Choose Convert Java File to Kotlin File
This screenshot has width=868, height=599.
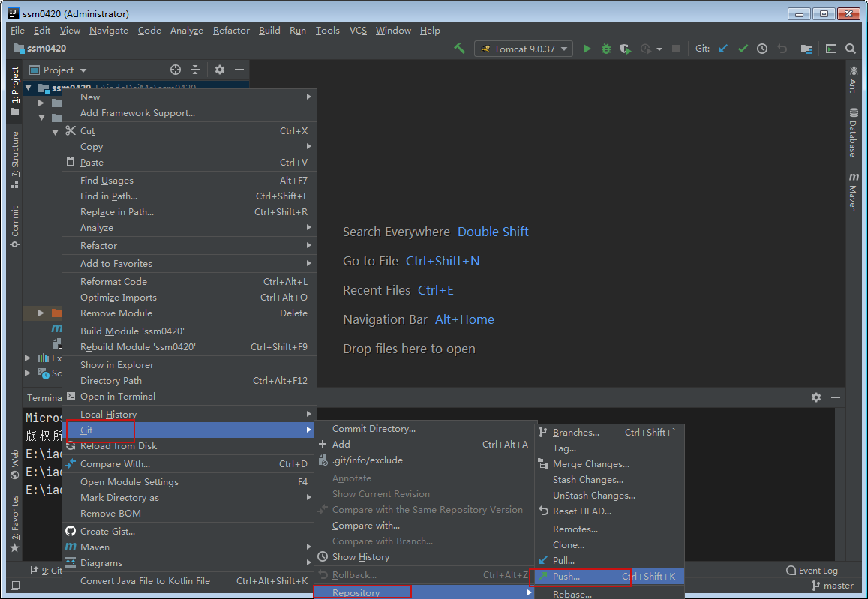(189, 581)
